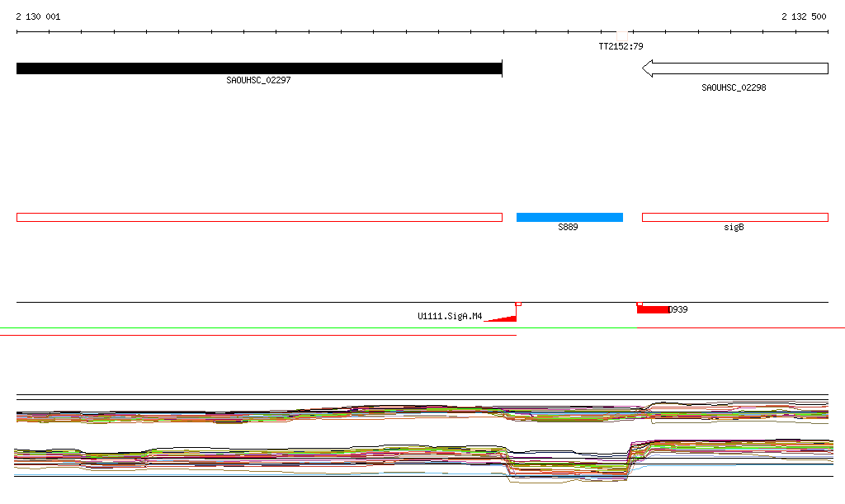This screenshot has height=504, width=845.
Task: Click the small red square above promoter triangle
Action: tap(518, 304)
